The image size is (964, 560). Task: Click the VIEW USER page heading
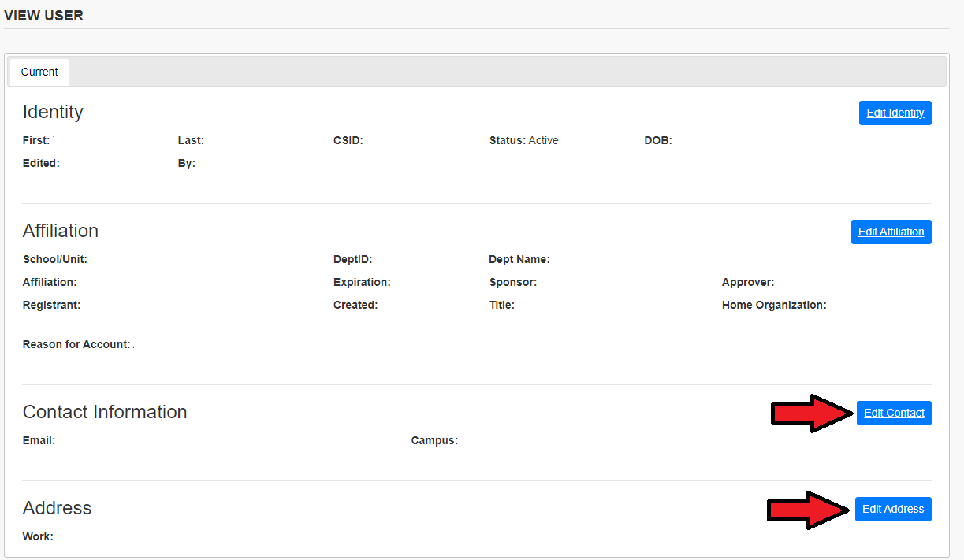(x=44, y=16)
